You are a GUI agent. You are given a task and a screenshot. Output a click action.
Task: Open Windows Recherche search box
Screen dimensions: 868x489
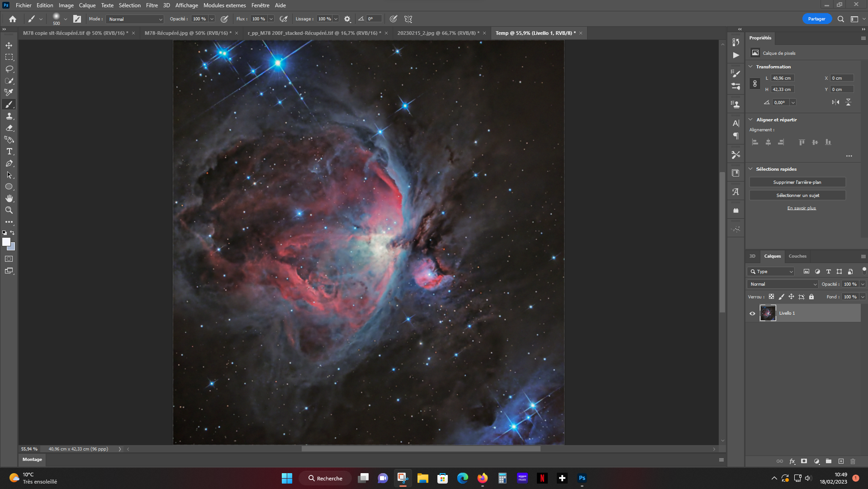click(326, 479)
